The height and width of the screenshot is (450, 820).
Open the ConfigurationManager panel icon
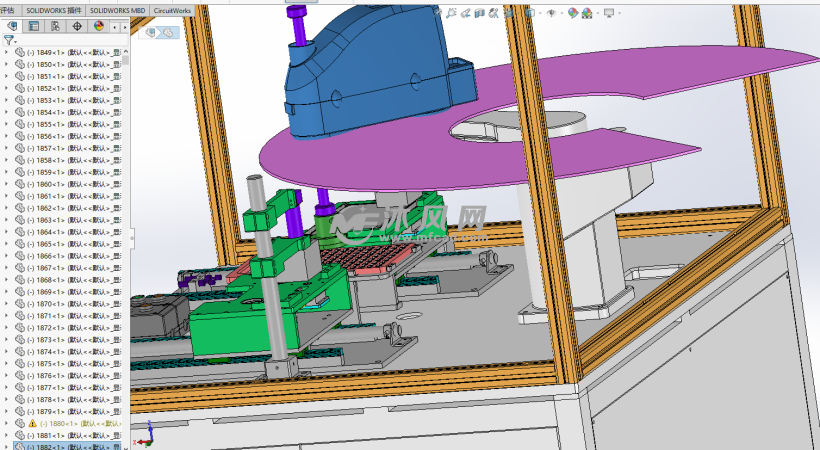(55, 26)
